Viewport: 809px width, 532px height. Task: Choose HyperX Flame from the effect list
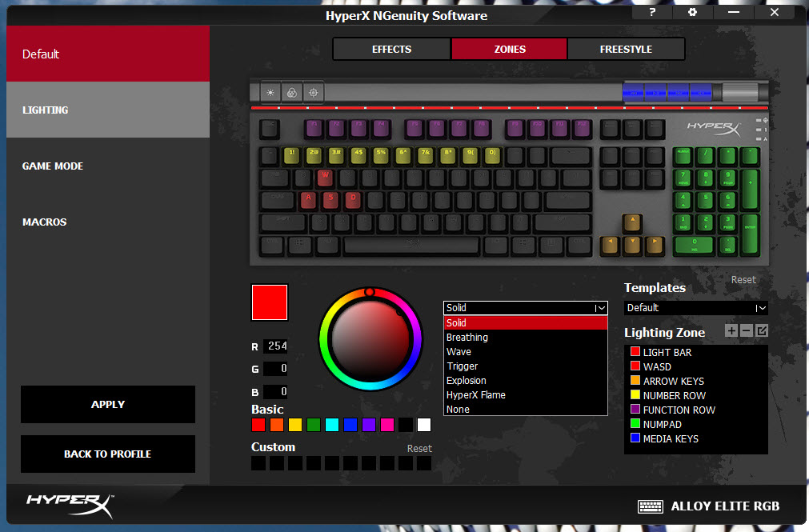[525, 394]
